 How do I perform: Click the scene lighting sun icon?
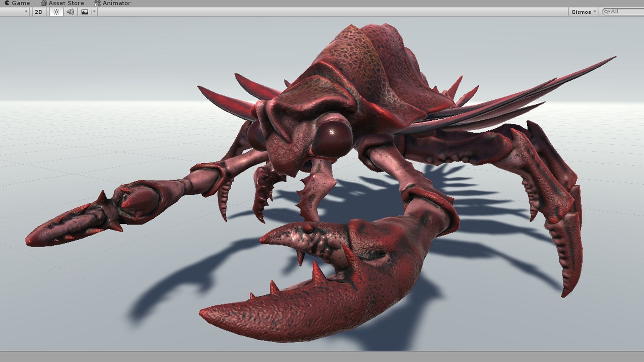[56, 12]
